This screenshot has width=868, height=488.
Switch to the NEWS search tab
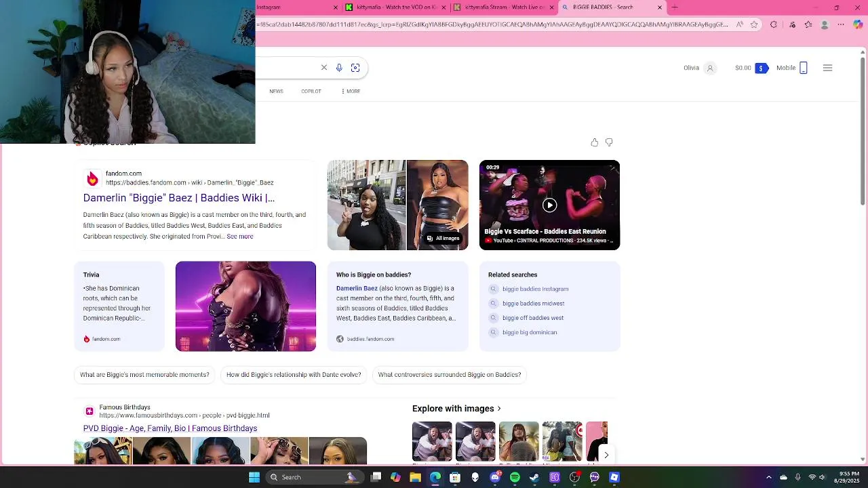click(276, 91)
